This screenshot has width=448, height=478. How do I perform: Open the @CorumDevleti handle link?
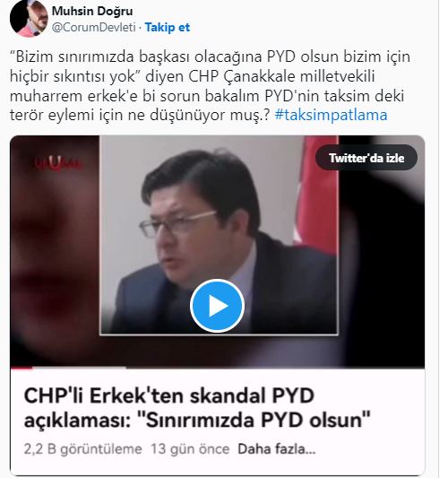(93, 28)
